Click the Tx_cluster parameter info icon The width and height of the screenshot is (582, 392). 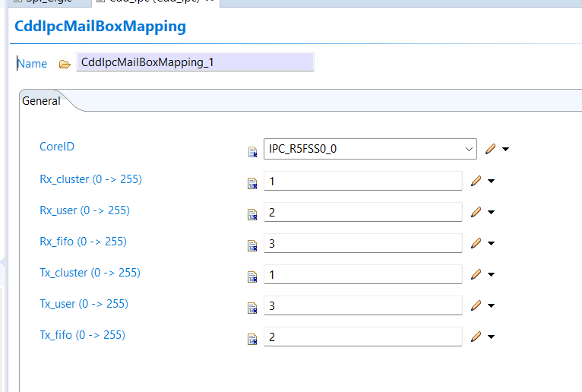tap(252, 277)
